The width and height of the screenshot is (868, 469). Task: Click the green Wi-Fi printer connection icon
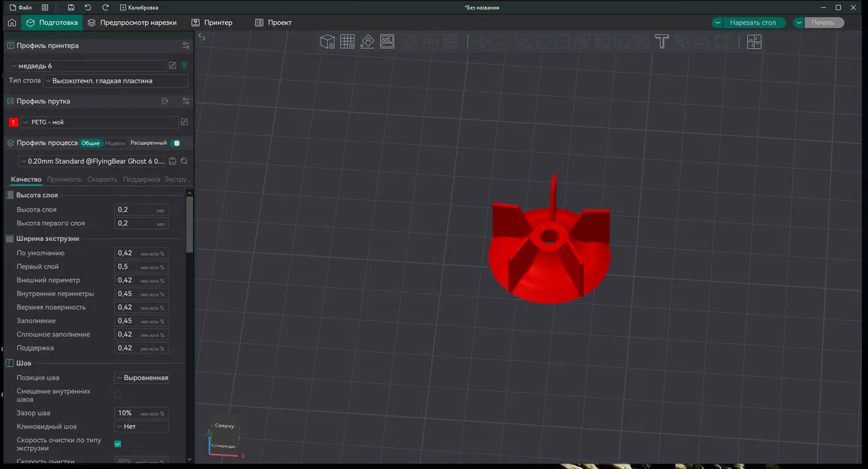point(185,65)
